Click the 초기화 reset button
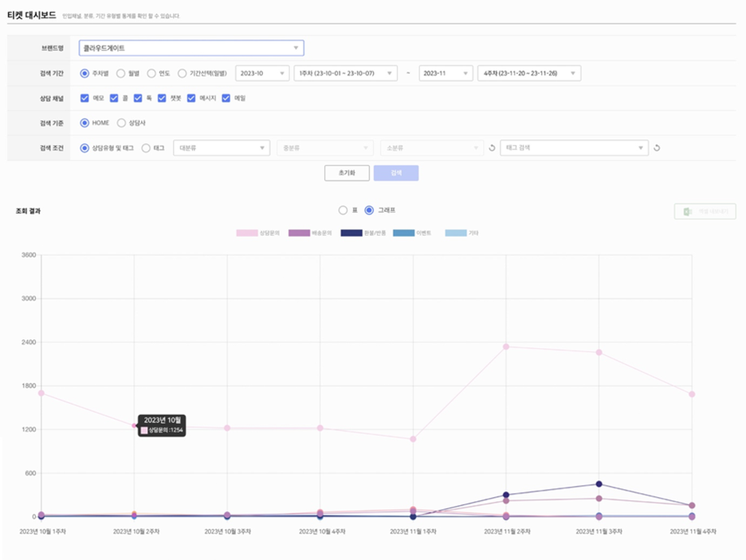Viewport: 746px width, 560px height. (347, 173)
